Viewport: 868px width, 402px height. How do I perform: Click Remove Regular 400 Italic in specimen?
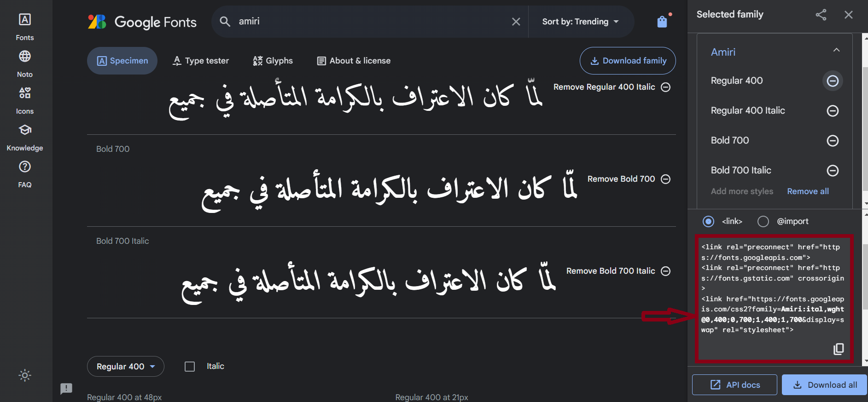612,87
